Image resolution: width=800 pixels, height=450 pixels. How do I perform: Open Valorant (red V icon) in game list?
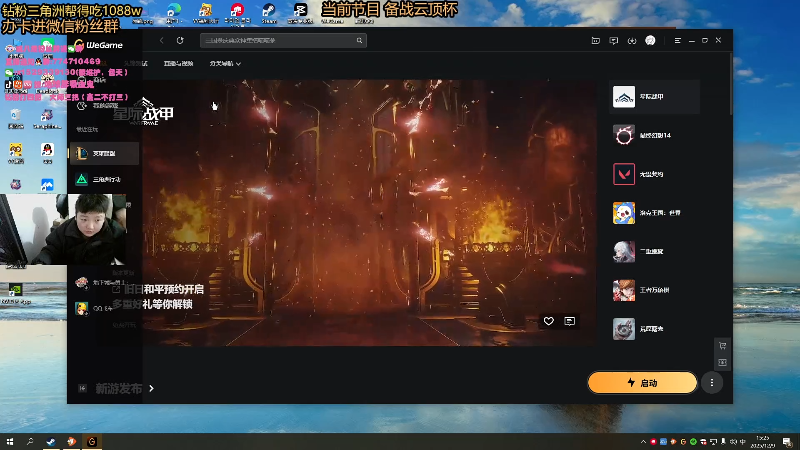click(x=656, y=174)
